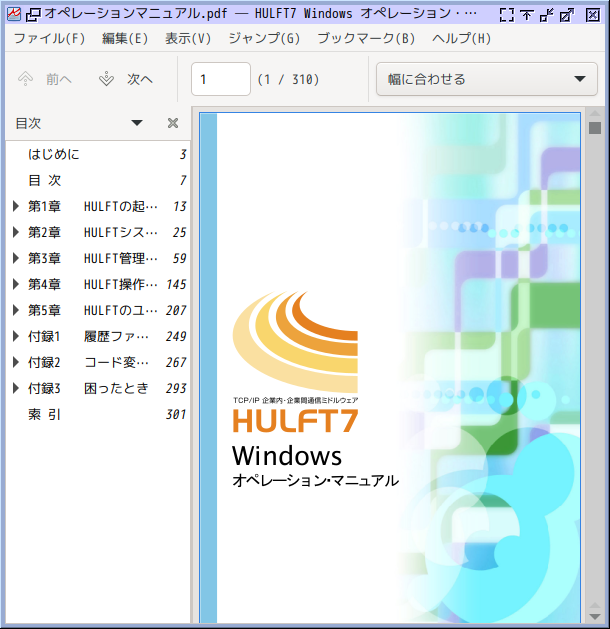The width and height of the screenshot is (610, 629).
Task: Expand the 第1章 tree entry
Action: [x=16, y=206]
